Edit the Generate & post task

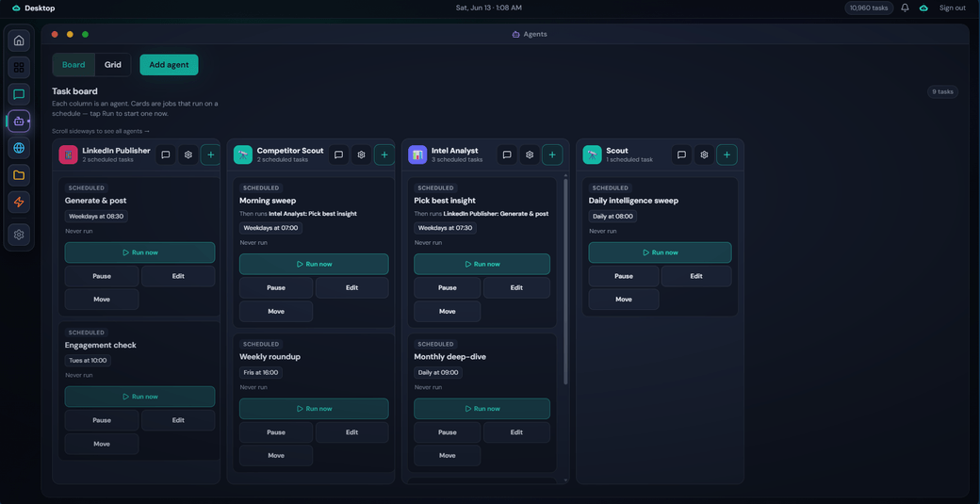[x=178, y=276]
